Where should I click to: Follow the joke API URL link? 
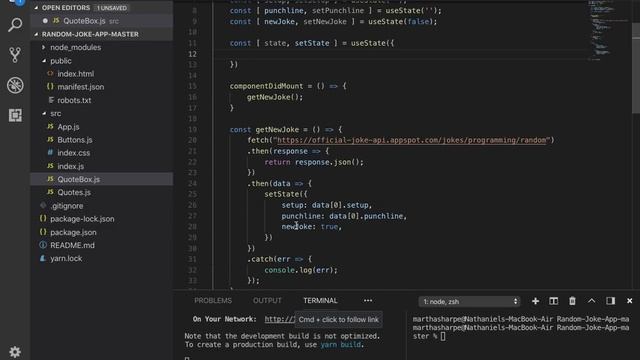click(411, 140)
